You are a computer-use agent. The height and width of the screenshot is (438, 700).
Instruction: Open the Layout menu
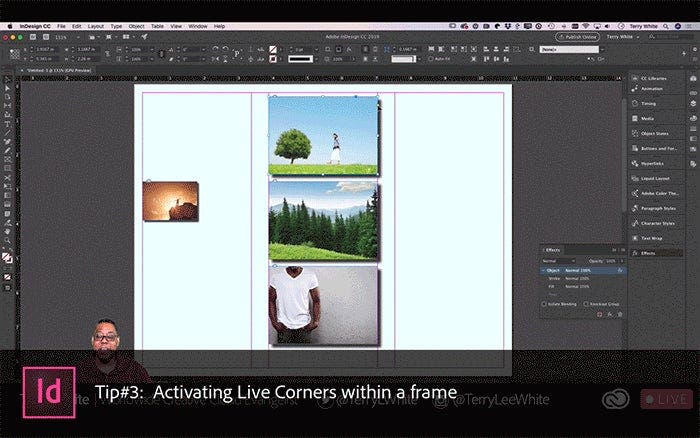[x=95, y=25]
